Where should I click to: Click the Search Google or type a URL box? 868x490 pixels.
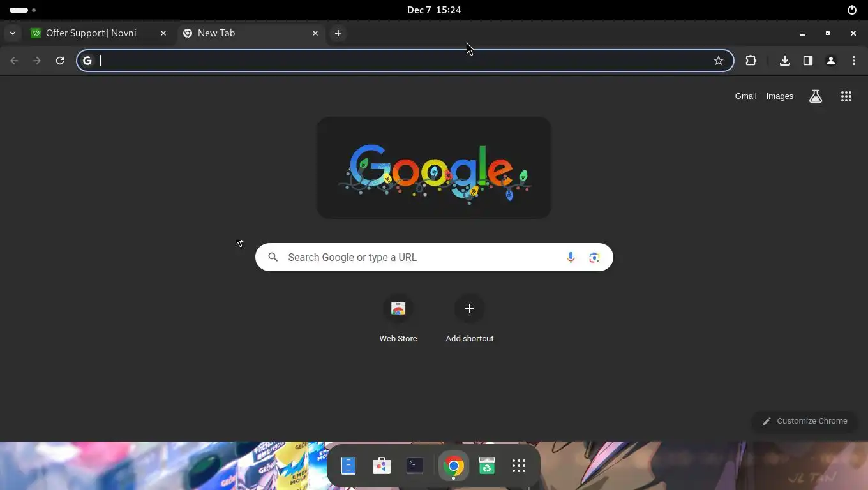click(x=434, y=257)
